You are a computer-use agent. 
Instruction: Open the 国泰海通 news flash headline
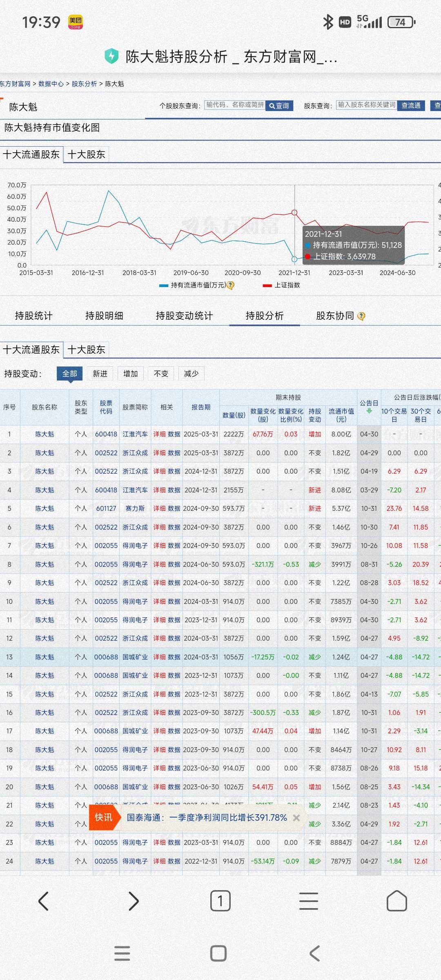click(x=207, y=817)
